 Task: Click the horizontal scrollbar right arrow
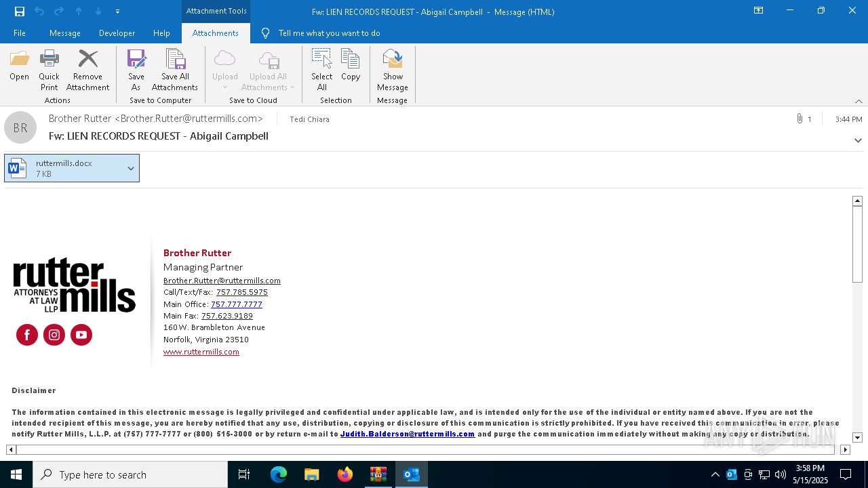845,449
